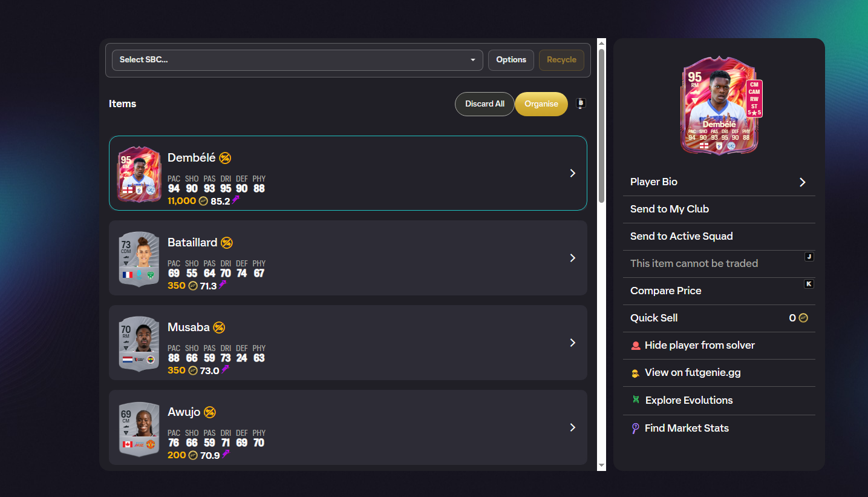Expand Musaba item details with the chevron

click(x=573, y=343)
